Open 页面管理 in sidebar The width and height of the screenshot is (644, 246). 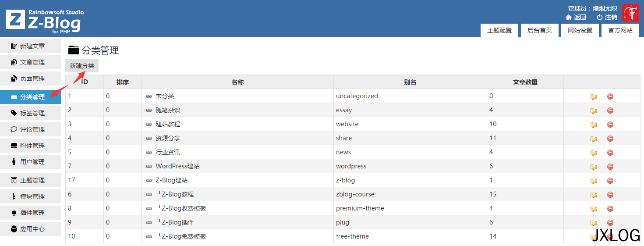point(30,78)
